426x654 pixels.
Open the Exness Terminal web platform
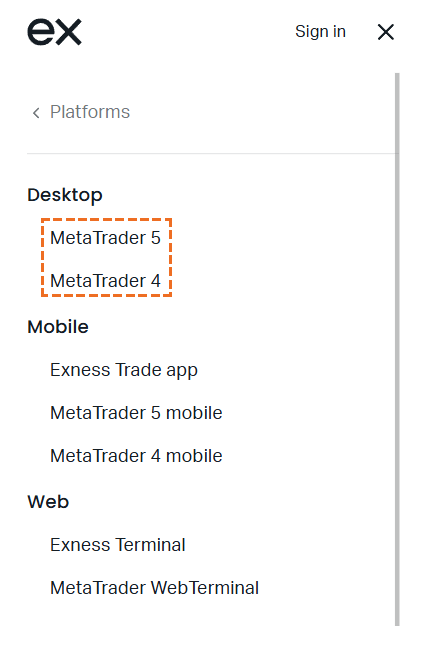point(118,545)
